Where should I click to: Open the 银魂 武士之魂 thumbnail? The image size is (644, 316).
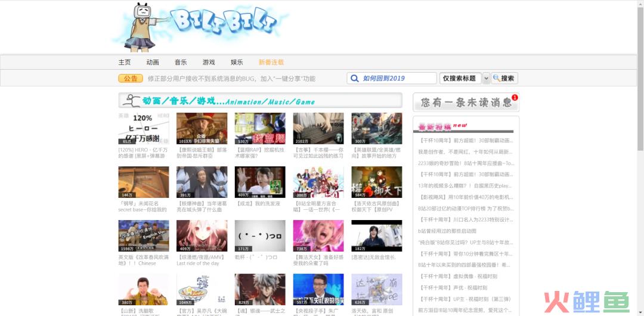coord(260,289)
